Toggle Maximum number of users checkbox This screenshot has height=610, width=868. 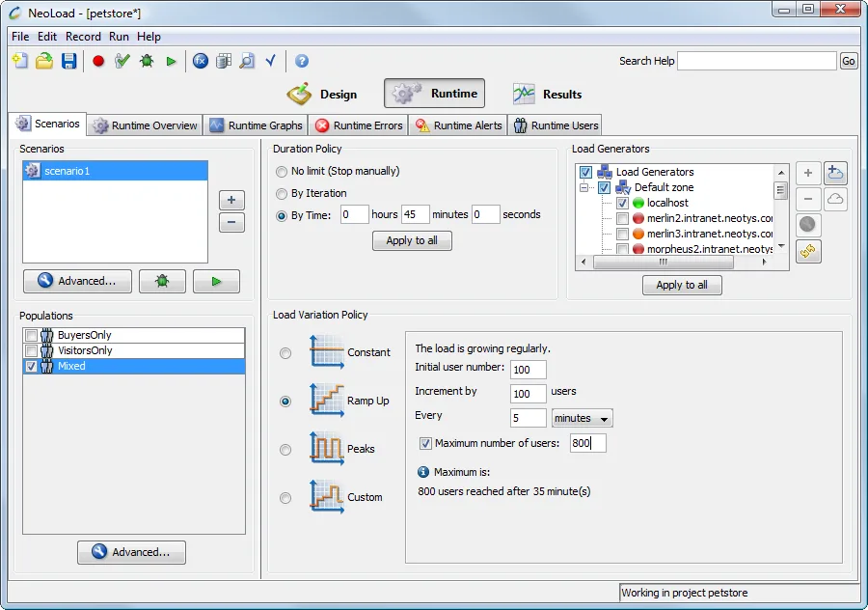tap(425, 443)
